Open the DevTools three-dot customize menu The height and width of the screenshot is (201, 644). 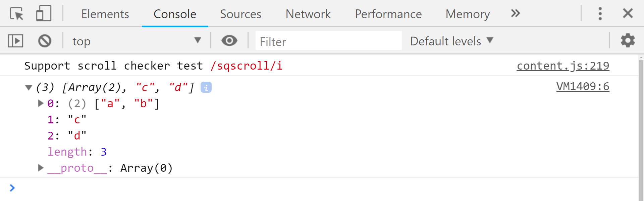pyautogui.click(x=600, y=14)
